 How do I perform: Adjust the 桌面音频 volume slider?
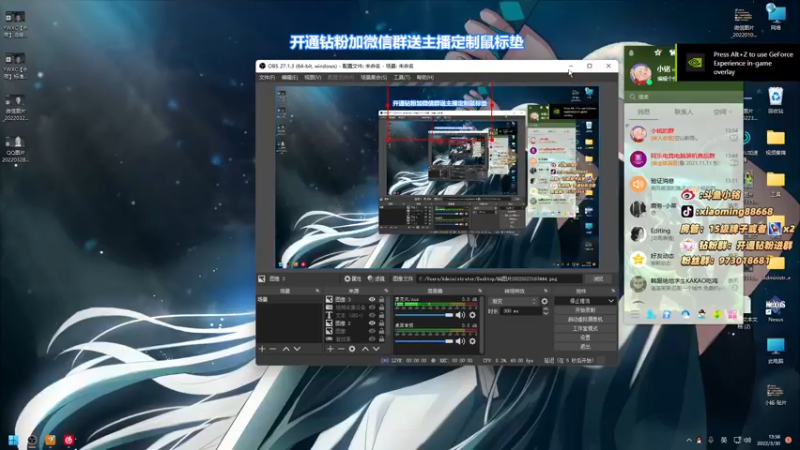[424, 341]
